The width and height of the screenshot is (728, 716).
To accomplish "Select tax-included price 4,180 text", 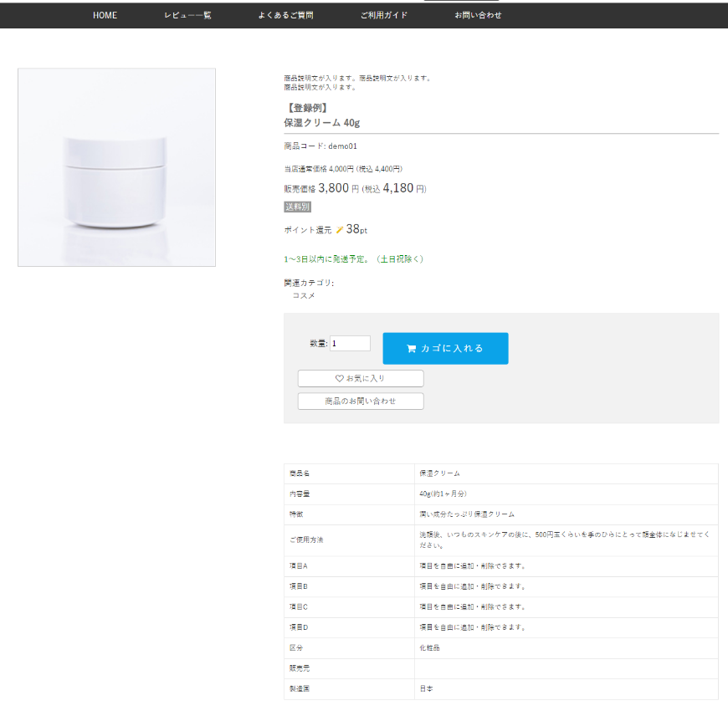I will (398, 188).
